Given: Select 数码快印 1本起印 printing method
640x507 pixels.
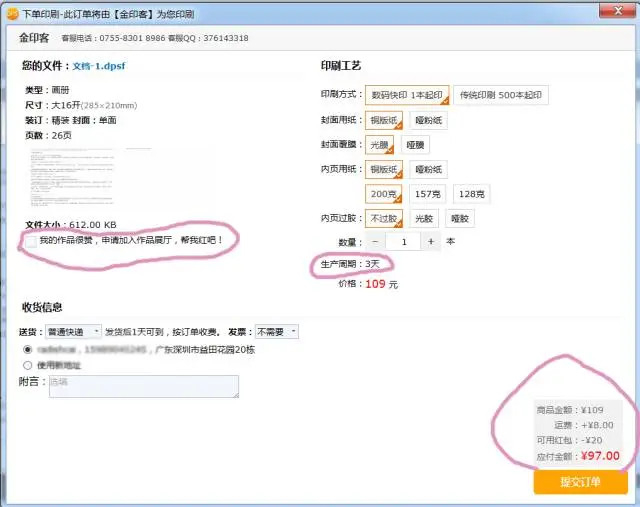Looking at the screenshot, I should 407,95.
